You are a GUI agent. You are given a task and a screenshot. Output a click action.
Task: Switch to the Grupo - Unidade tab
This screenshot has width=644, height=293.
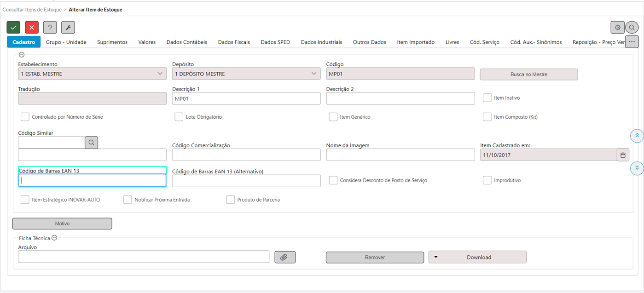(66, 42)
